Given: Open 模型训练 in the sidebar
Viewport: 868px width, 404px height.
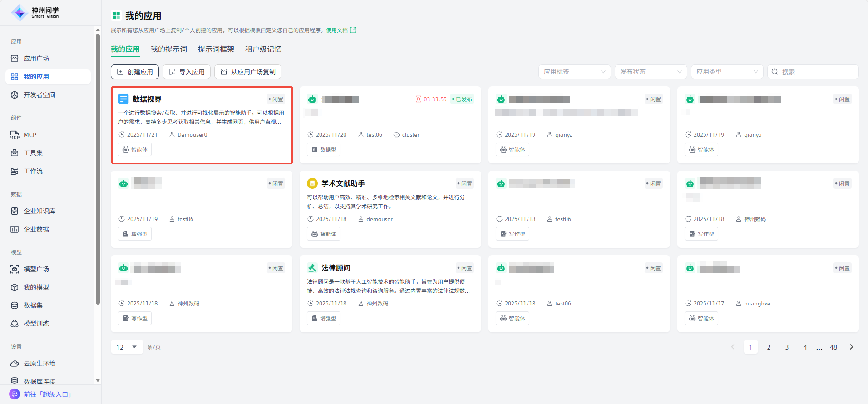Looking at the screenshot, I should tap(36, 324).
